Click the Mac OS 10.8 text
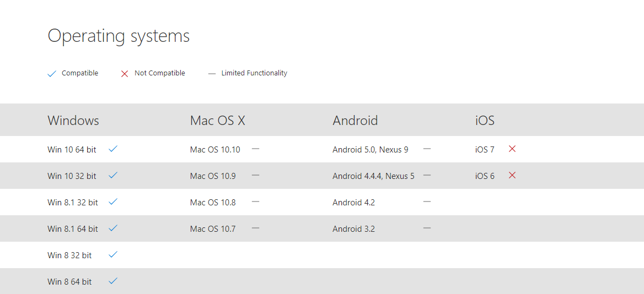 point(213,202)
